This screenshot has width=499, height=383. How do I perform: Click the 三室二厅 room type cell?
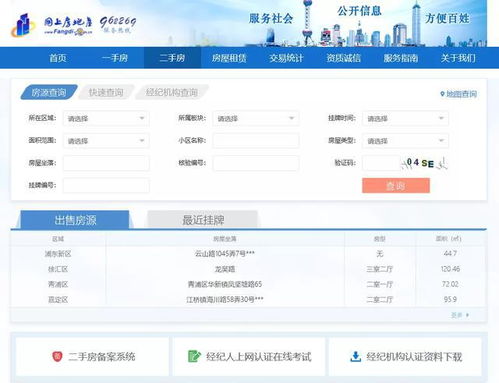(x=380, y=269)
